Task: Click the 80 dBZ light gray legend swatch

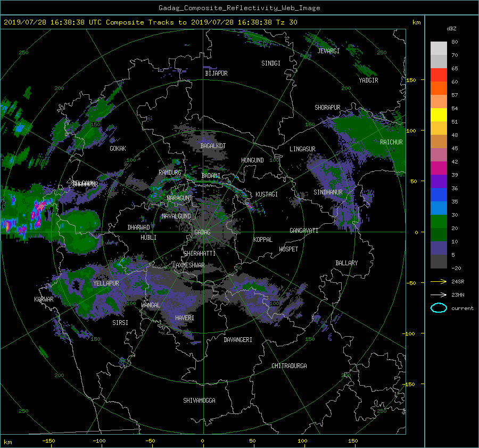Action: (439, 48)
